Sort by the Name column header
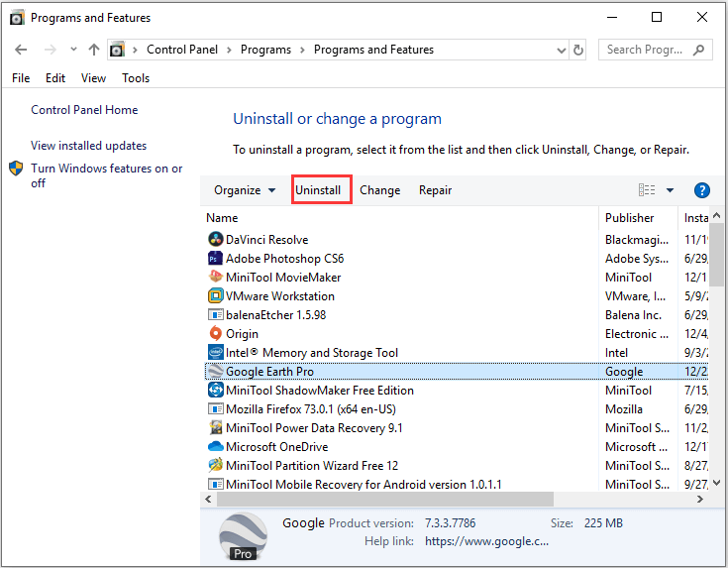Image resolution: width=728 pixels, height=568 pixels. pyautogui.click(x=401, y=218)
